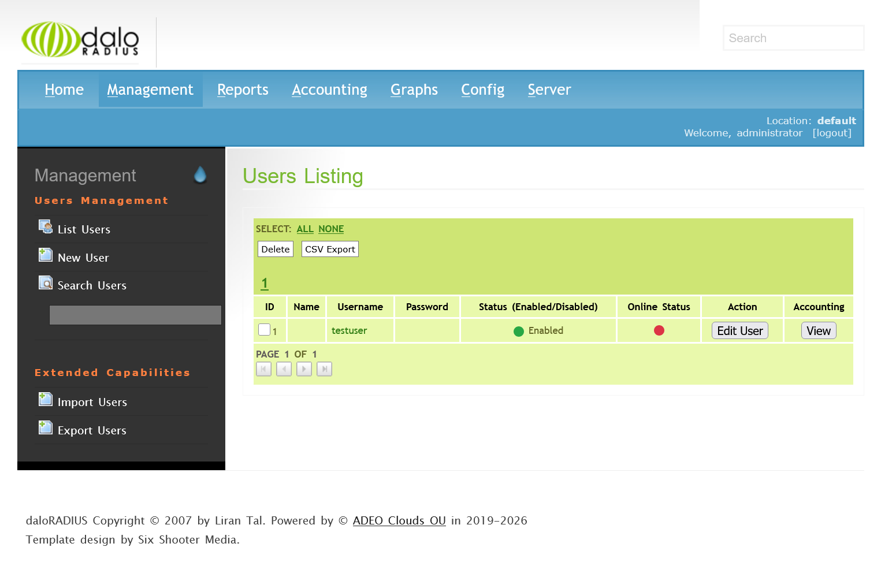
Task: View accounting for testuser
Action: [x=819, y=330]
